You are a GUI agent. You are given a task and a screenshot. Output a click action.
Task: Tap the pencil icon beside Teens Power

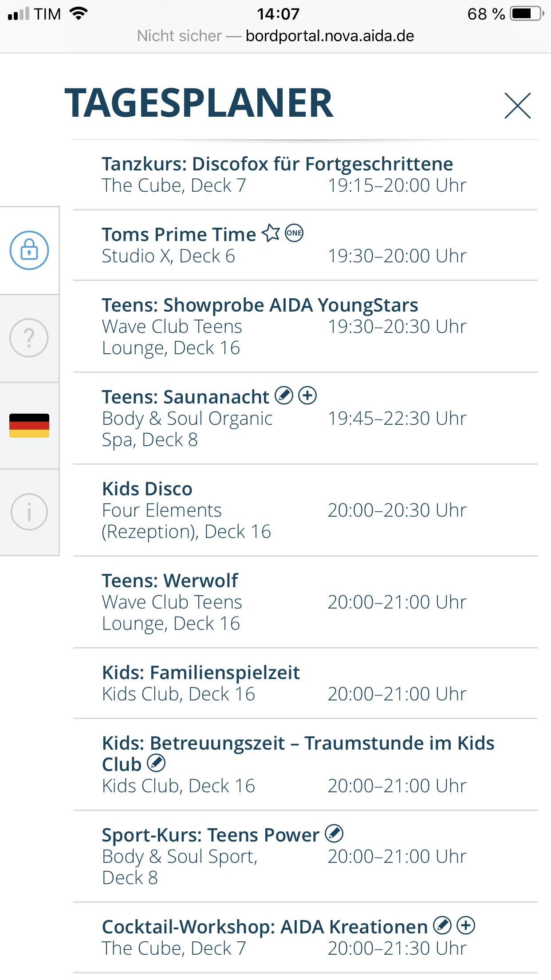(x=334, y=834)
